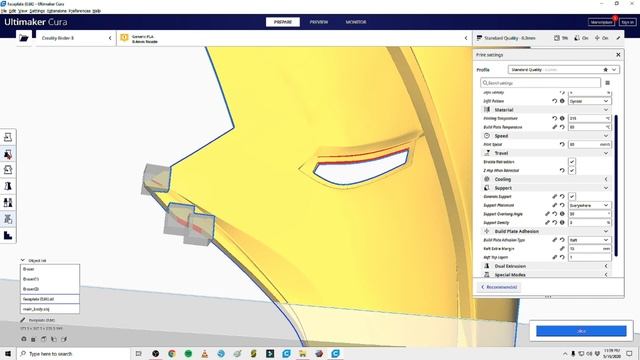
Task: Collapse the Material settings category
Action: 547,110
